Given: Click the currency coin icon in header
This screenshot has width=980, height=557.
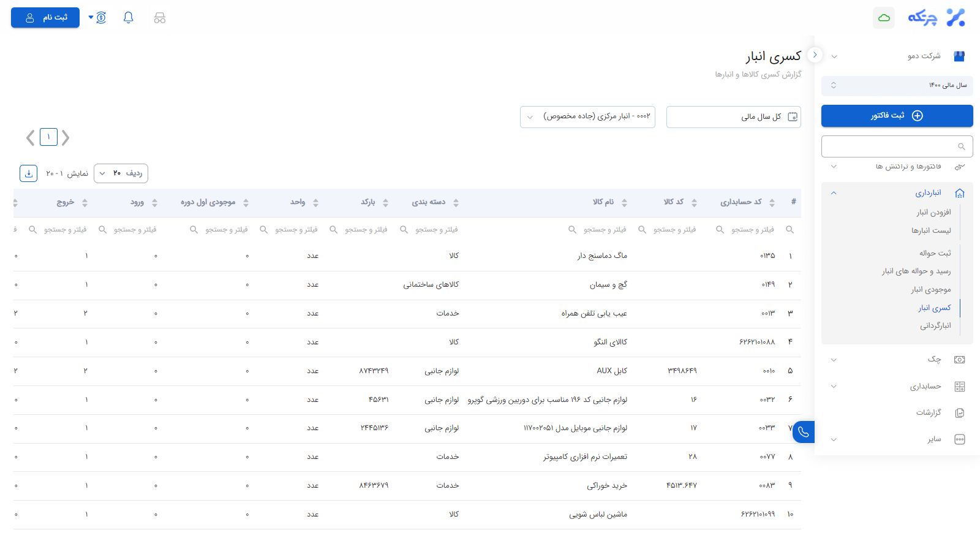Looking at the screenshot, I should (101, 18).
